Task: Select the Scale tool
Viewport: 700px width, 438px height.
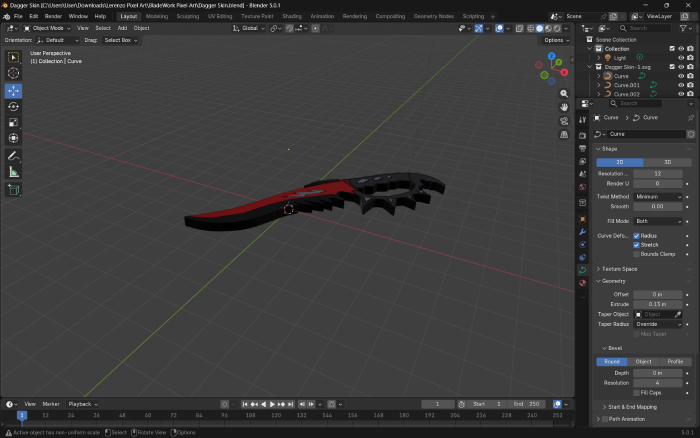Action: [13, 122]
